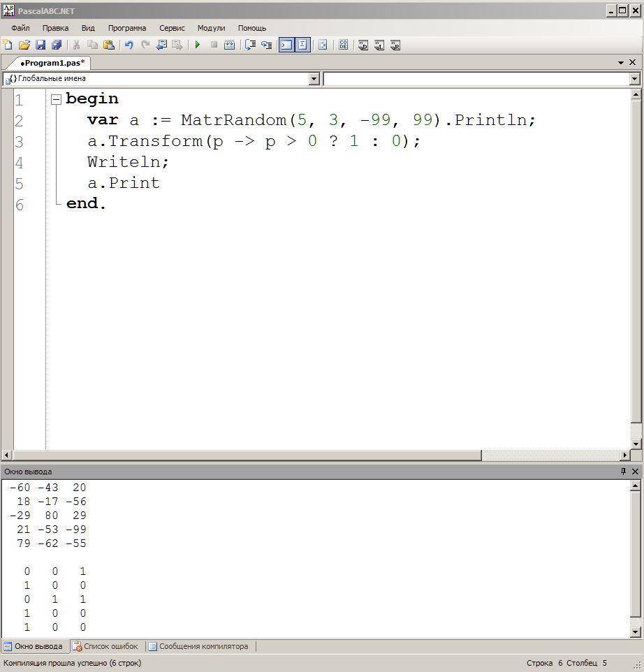
Task: Click the L toolbar icon
Action: click(x=379, y=45)
